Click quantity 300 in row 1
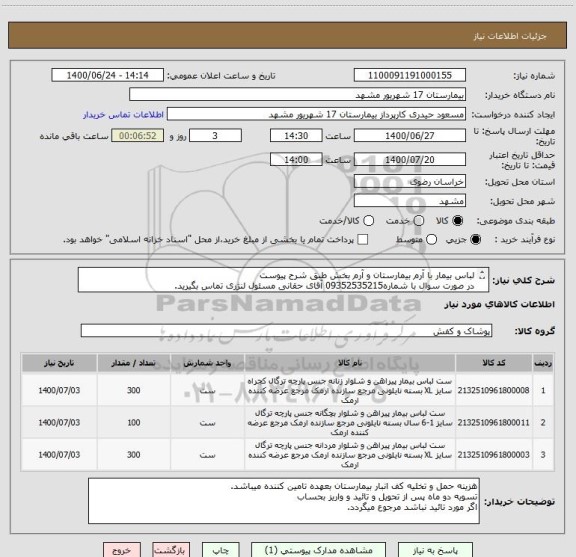 tap(134, 390)
